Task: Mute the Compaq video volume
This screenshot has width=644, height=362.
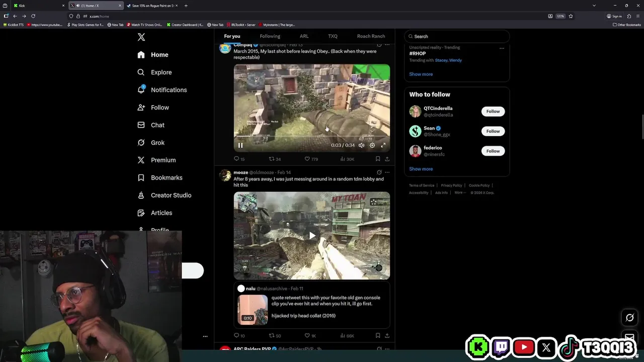Action: click(361, 145)
